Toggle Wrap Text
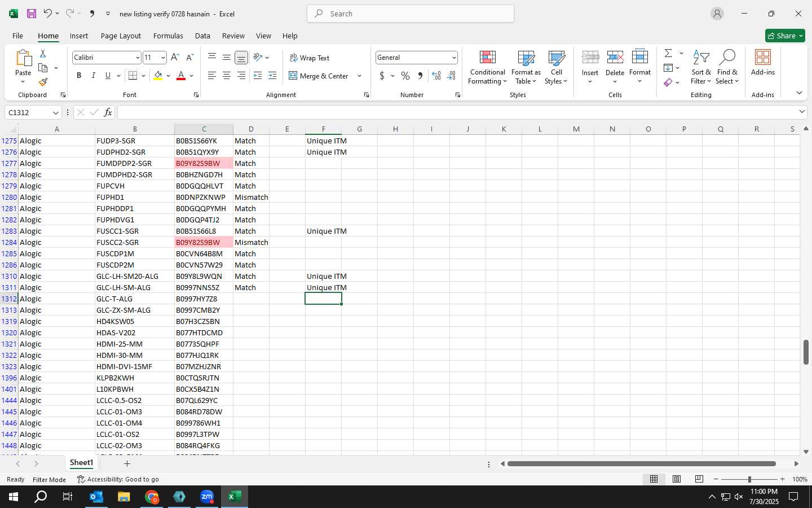 pyautogui.click(x=309, y=58)
